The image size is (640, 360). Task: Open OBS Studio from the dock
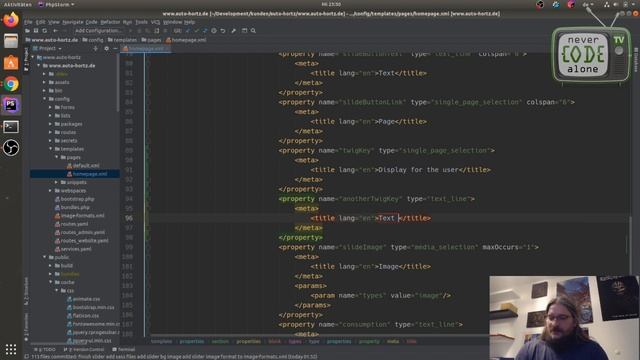(x=11, y=148)
